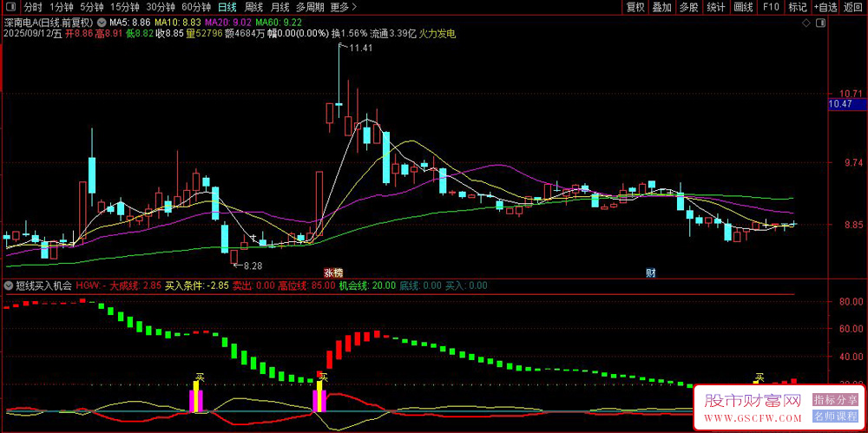The image size is (868, 433).
Task: Expand the 更多 periods dropdown
Action: point(343,7)
